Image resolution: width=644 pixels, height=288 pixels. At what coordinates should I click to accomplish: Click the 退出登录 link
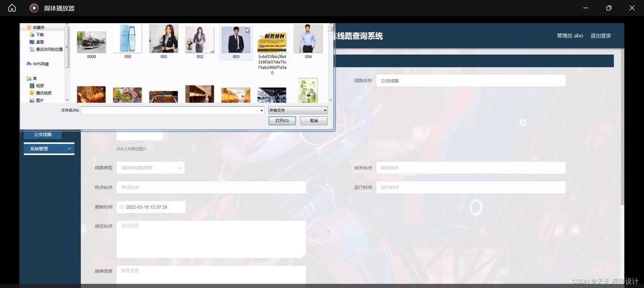(601, 36)
